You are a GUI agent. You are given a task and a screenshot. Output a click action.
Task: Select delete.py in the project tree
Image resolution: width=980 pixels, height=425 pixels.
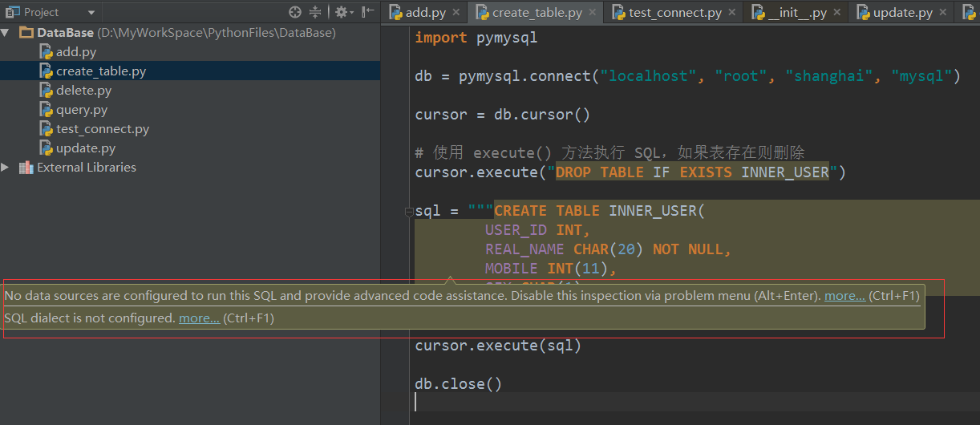[x=83, y=91]
